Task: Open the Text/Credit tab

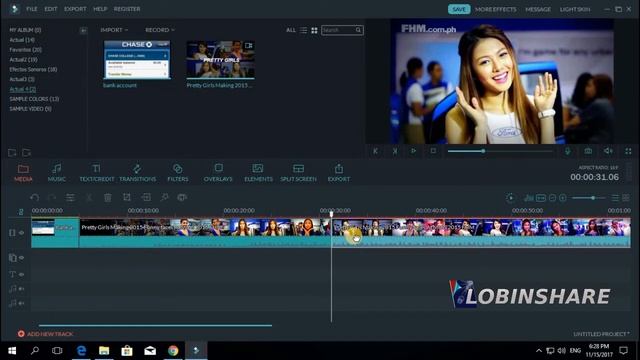Action: click(x=96, y=173)
